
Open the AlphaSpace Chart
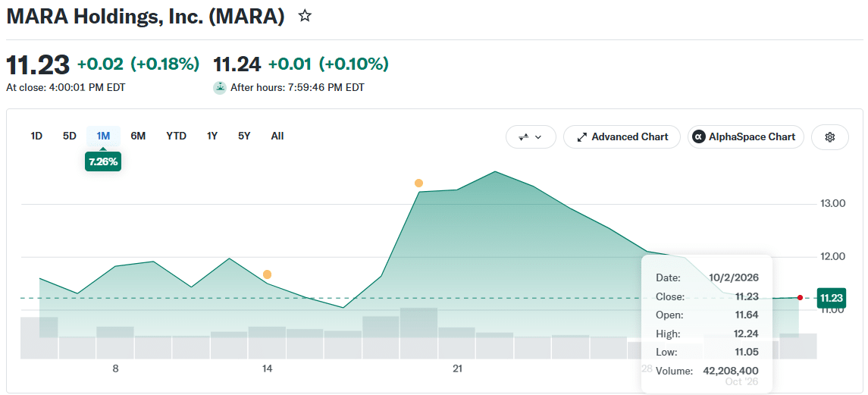(x=746, y=136)
